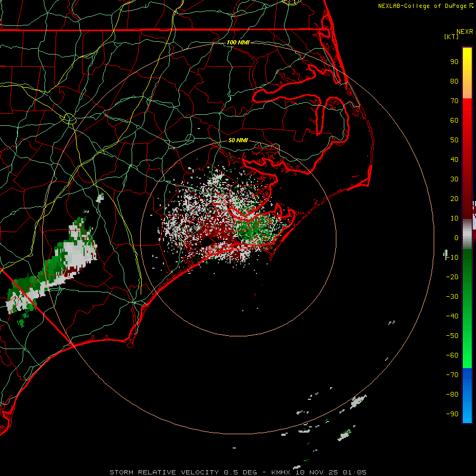The image size is (476, 476).
Task: Click the NEXR label above the color scale
Action: [464, 32]
